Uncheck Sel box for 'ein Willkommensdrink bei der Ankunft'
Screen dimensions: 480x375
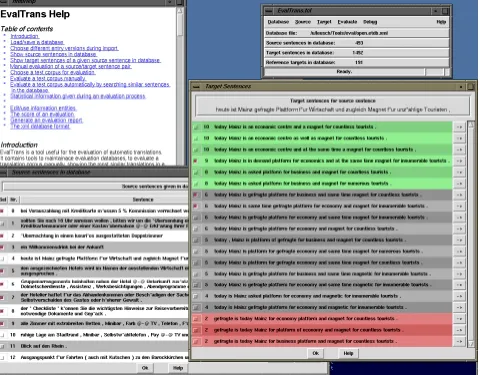pyautogui.click(x=2, y=247)
